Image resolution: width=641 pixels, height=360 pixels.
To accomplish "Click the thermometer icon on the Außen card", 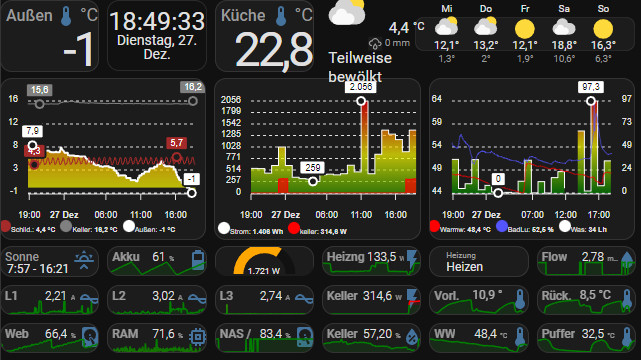I will (x=66, y=16).
